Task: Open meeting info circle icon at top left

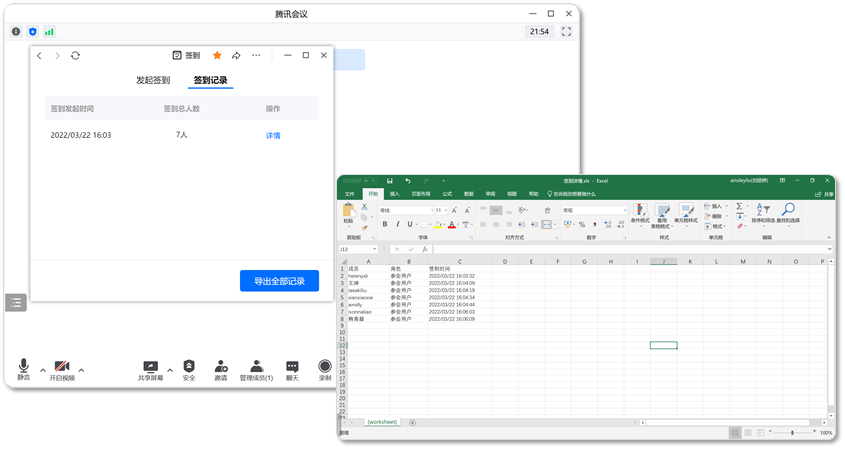Action: [x=16, y=32]
